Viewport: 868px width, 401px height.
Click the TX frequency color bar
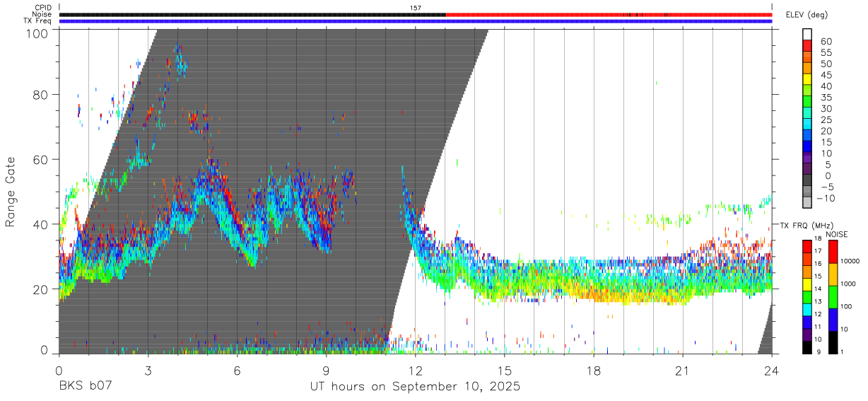tap(807, 296)
